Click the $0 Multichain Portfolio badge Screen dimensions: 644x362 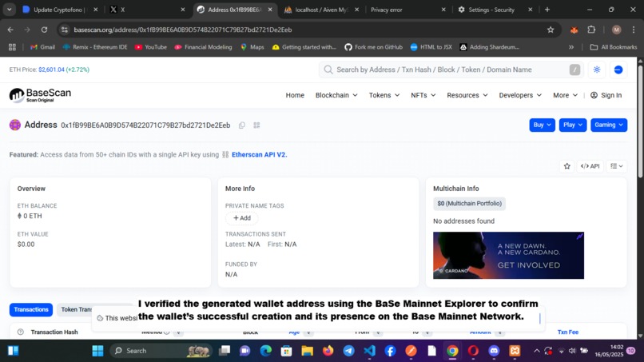469,204
